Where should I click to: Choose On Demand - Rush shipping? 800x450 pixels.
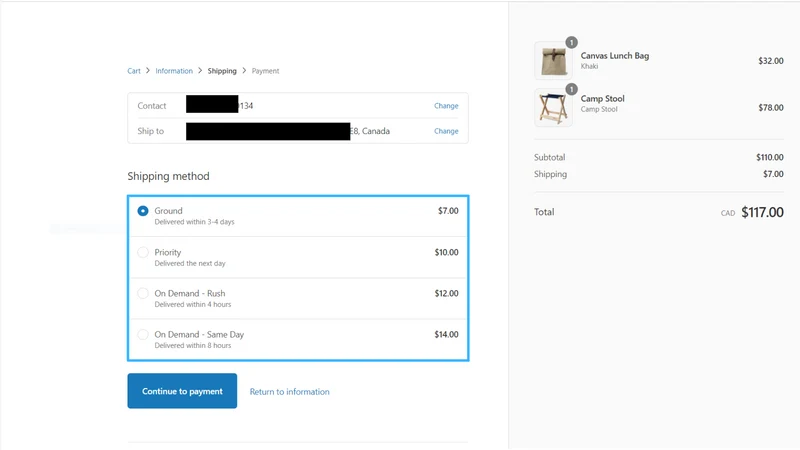click(143, 293)
